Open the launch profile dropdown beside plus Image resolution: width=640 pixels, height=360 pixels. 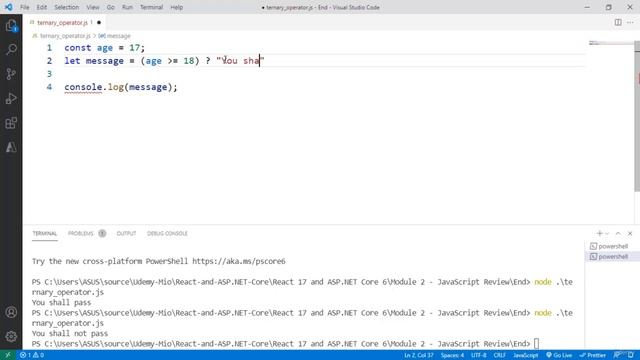coord(607,233)
